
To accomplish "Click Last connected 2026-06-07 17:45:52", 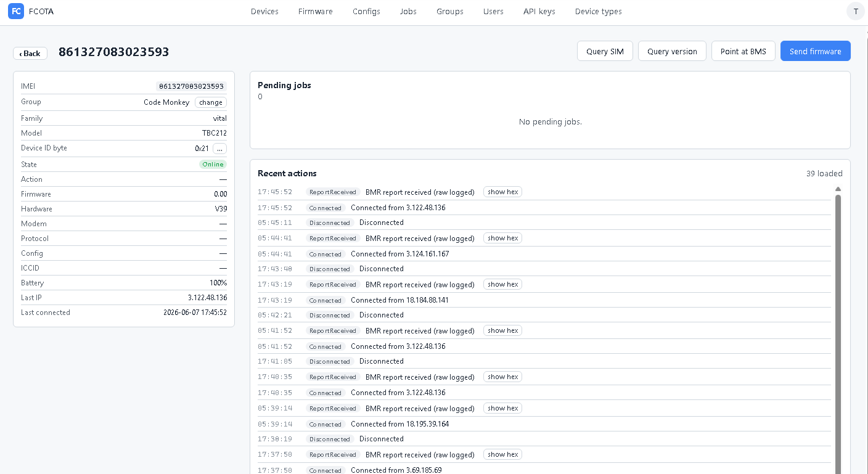I will 195,313.
